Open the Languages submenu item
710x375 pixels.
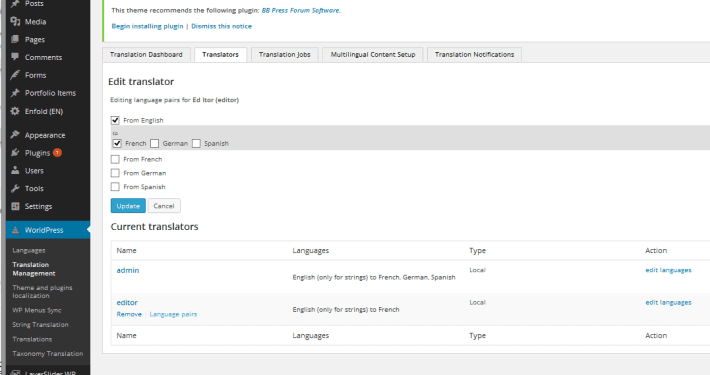tap(29, 250)
